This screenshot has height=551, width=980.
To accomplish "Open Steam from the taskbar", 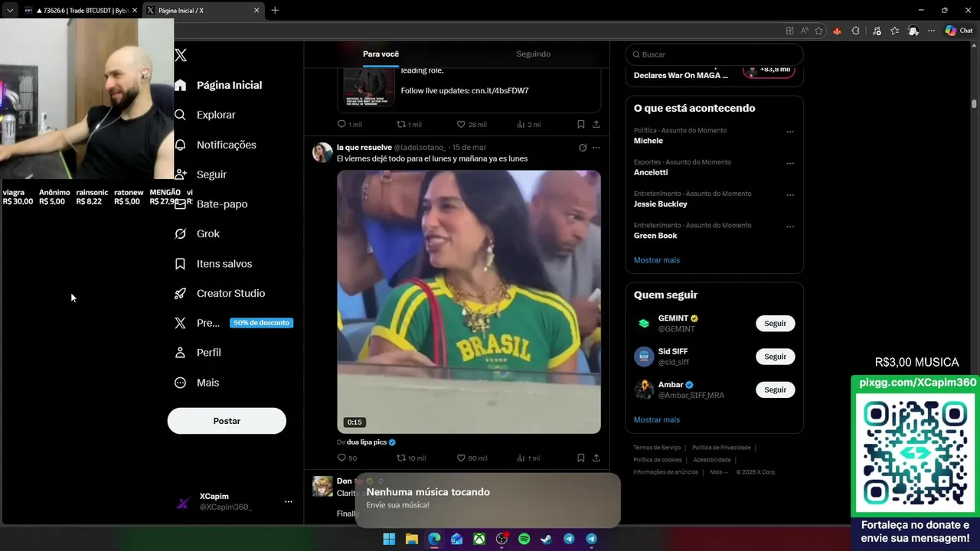I will pos(546,539).
